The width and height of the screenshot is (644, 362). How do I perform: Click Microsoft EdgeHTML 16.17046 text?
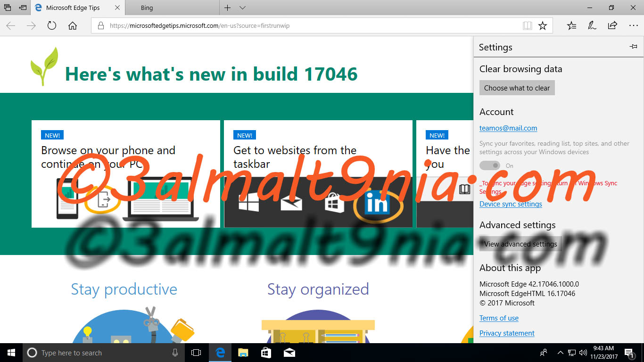(527, 294)
